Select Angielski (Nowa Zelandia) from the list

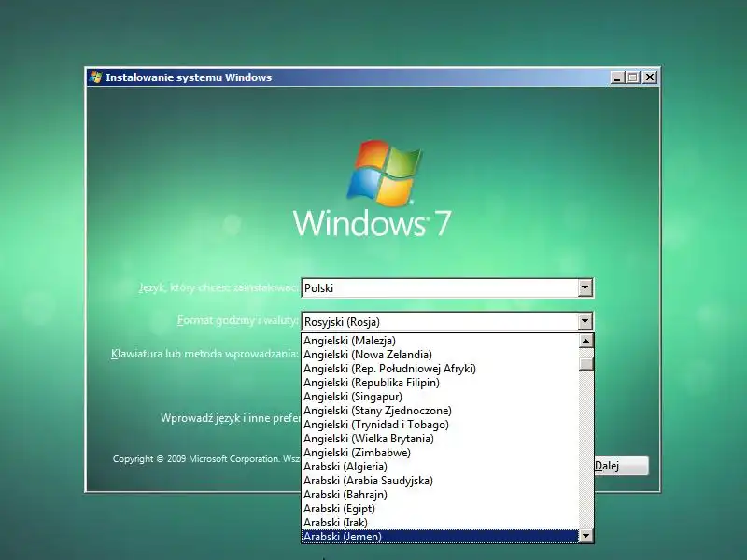(x=440, y=355)
